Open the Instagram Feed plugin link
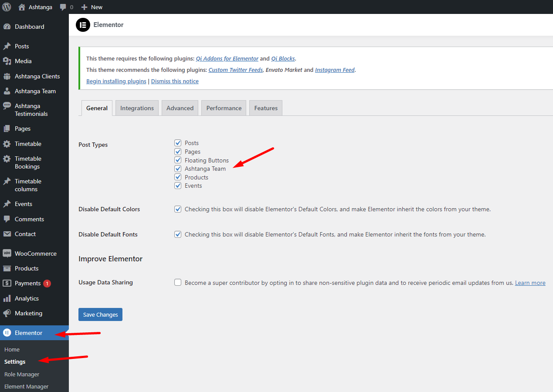This screenshot has width=553, height=392. (x=335, y=70)
